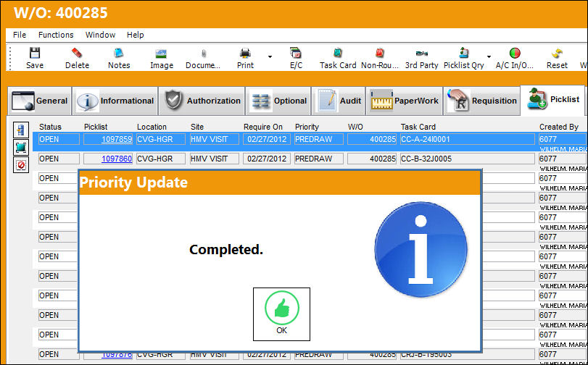Open the Document paperclip icon
Viewport: 588px width, 365px height.
click(204, 54)
